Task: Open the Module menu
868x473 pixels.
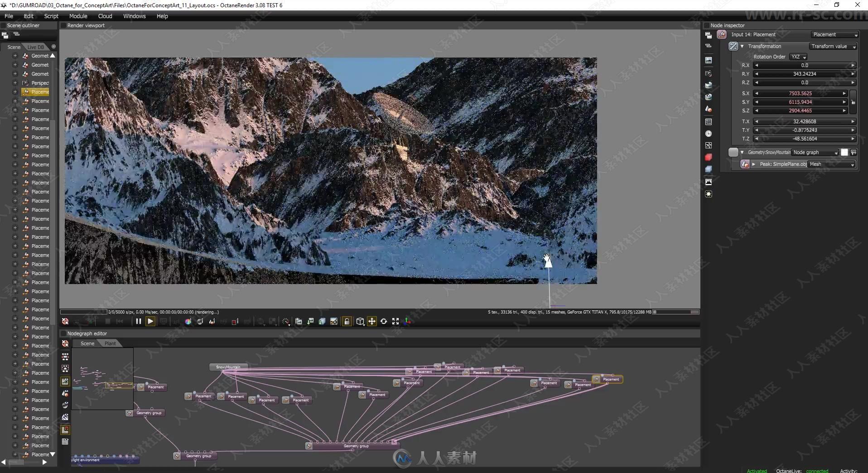Action: pyautogui.click(x=78, y=16)
